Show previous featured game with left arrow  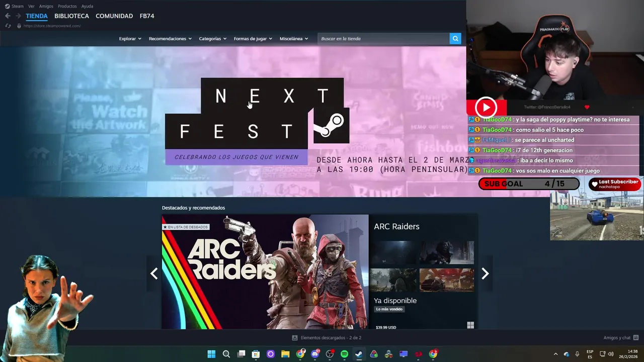tap(154, 274)
